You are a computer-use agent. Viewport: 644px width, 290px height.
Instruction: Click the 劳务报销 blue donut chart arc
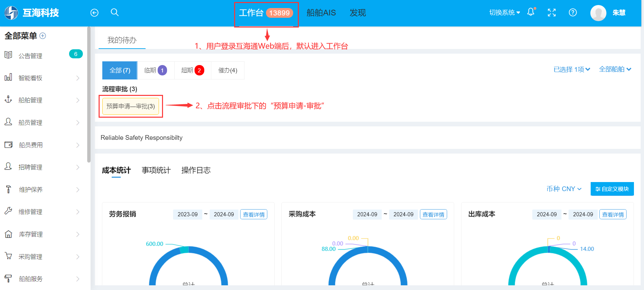(215, 260)
